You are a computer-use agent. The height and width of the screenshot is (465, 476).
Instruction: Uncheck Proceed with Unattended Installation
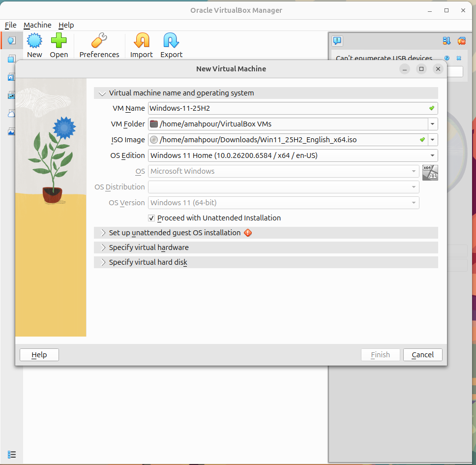151,218
